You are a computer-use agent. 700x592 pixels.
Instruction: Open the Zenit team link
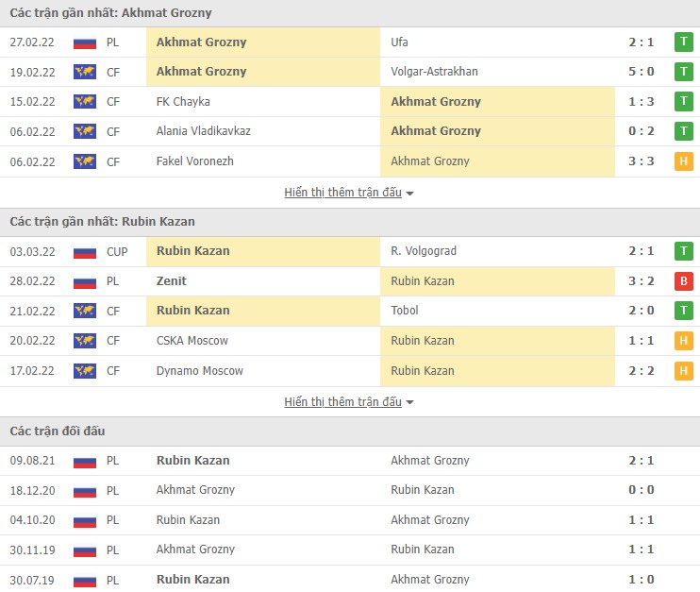172,281
